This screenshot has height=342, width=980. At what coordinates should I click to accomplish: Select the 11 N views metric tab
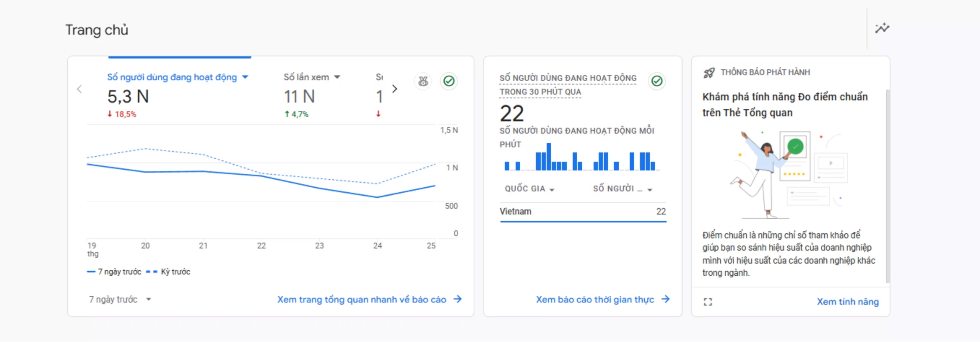point(299,97)
